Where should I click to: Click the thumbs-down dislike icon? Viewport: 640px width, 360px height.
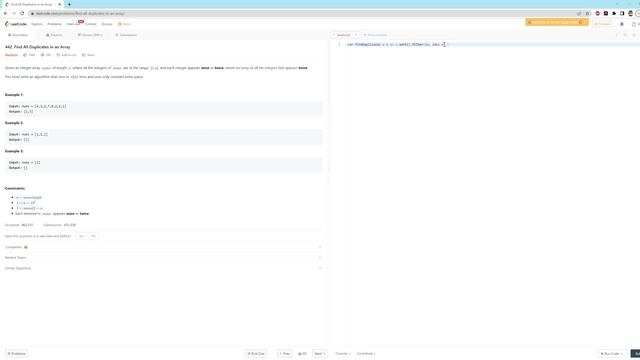tap(42, 55)
